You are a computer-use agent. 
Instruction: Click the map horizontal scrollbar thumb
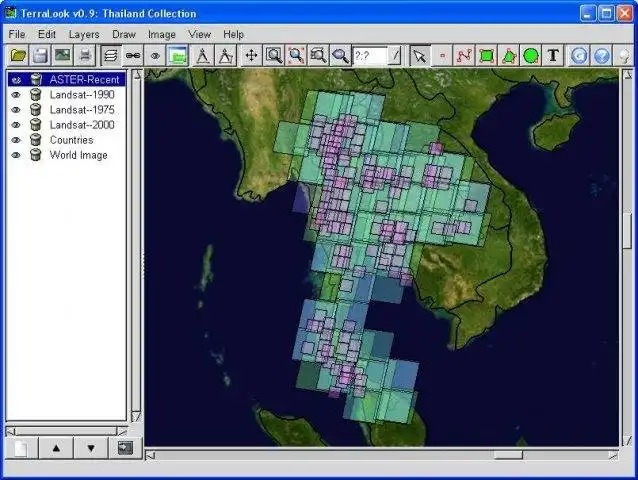pos(508,455)
